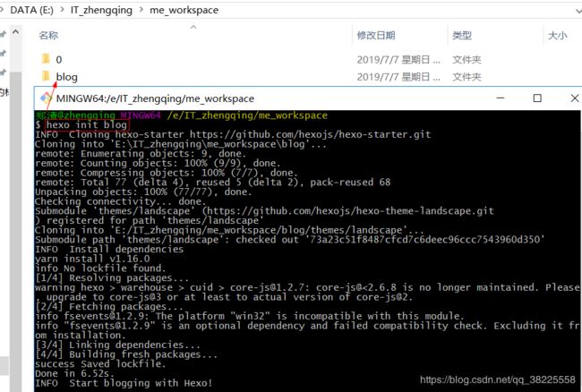
Task: Maximize the MINGW64 terminal window
Action: tap(537, 98)
